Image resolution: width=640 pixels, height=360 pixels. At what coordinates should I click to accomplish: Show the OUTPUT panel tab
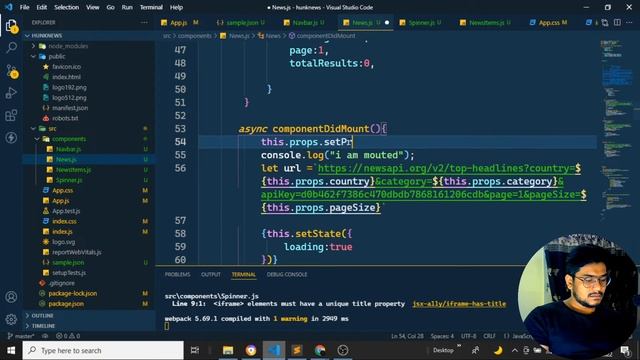coord(211,275)
